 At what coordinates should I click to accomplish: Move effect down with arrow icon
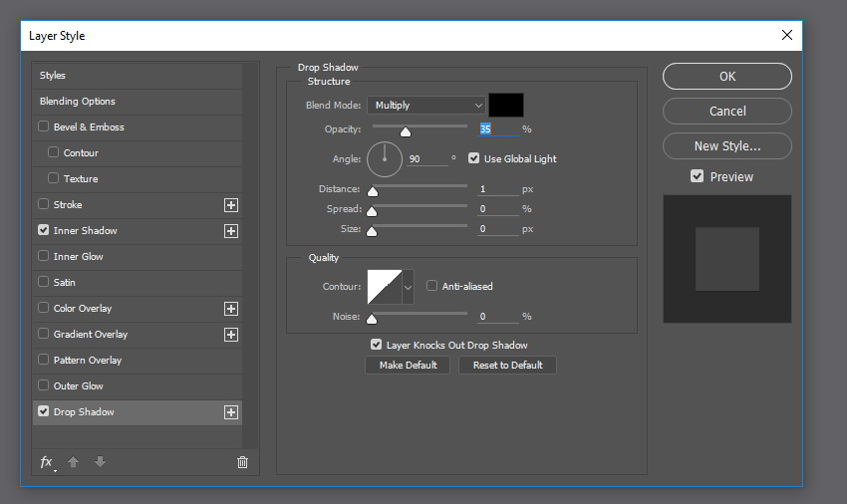100,462
